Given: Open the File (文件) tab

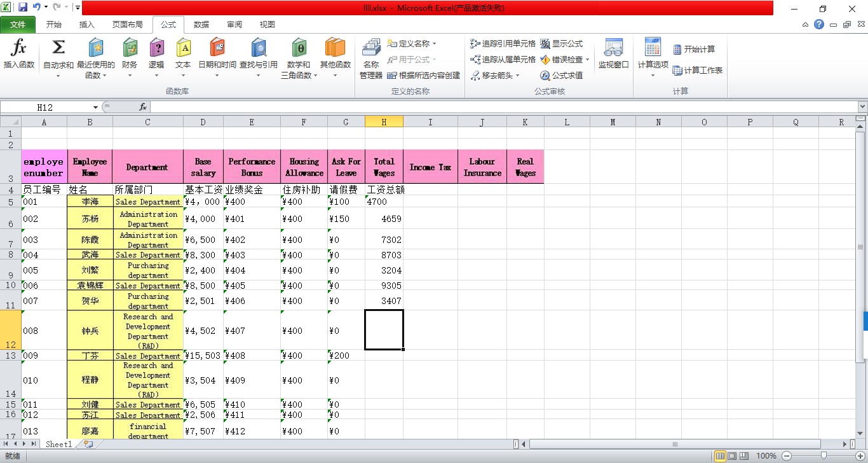Looking at the screenshot, I should 18,25.
